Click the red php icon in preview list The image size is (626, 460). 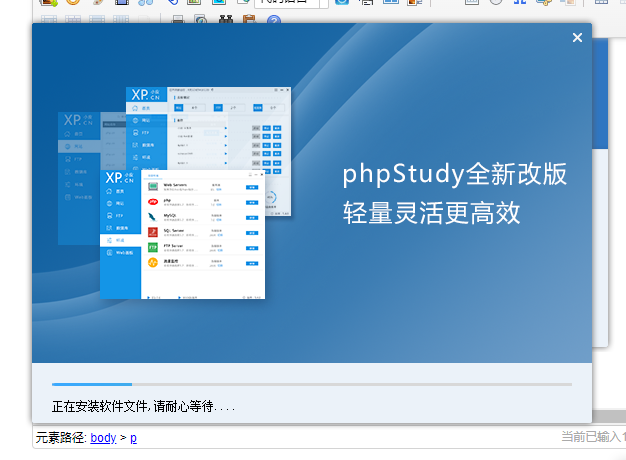(x=153, y=201)
